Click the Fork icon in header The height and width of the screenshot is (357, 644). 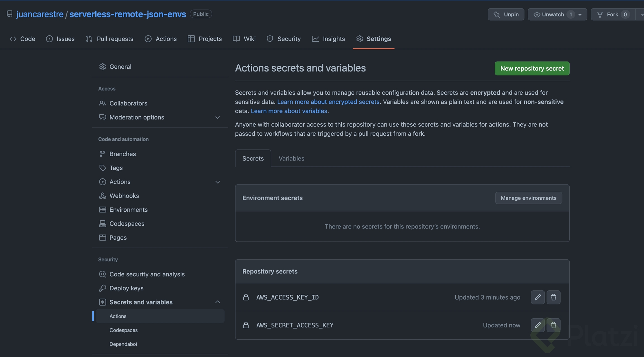click(x=600, y=14)
